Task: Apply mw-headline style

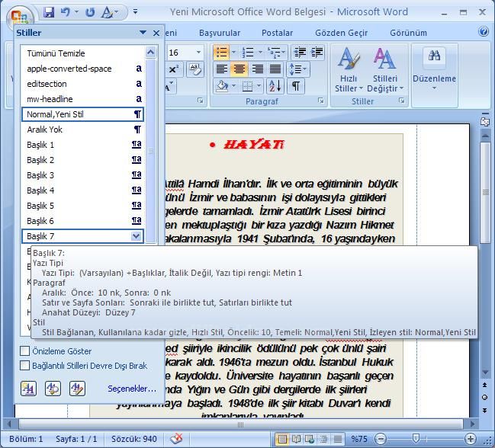Action: tap(82, 99)
